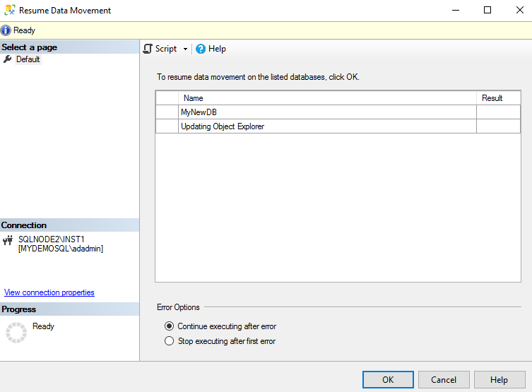Click the Result column header
532x392 pixels.
click(x=492, y=98)
